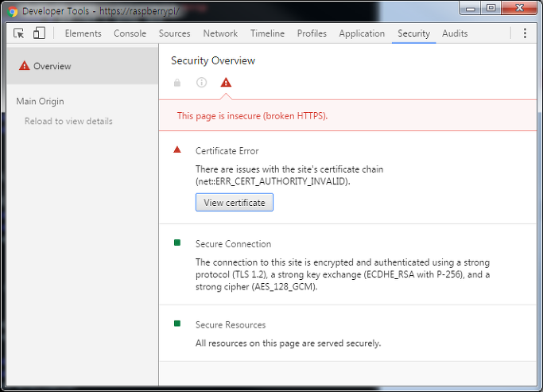This screenshot has width=543, height=392.
Task: Click the grey padlock icon
Action: (177, 83)
